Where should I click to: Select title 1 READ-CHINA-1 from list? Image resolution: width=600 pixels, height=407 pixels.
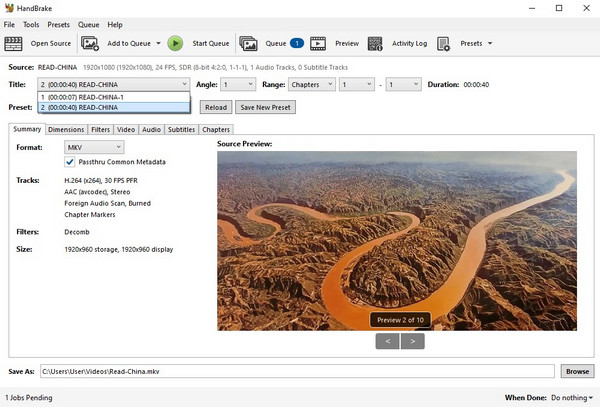(114, 97)
